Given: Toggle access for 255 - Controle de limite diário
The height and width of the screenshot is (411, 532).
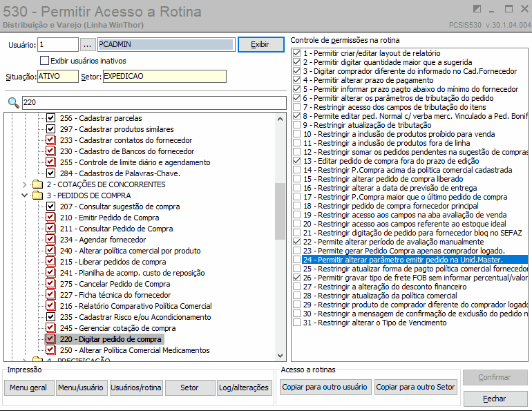Looking at the screenshot, I should point(51,162).
